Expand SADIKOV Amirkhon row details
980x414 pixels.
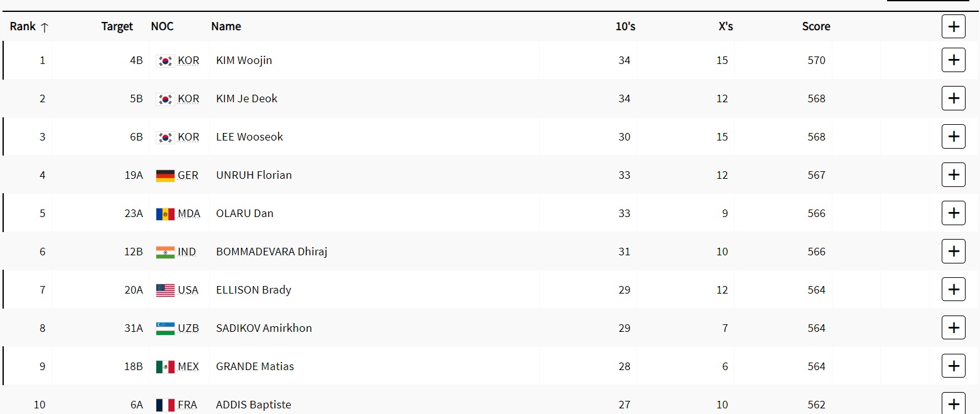pyautogui.click(x=953, y=328)
